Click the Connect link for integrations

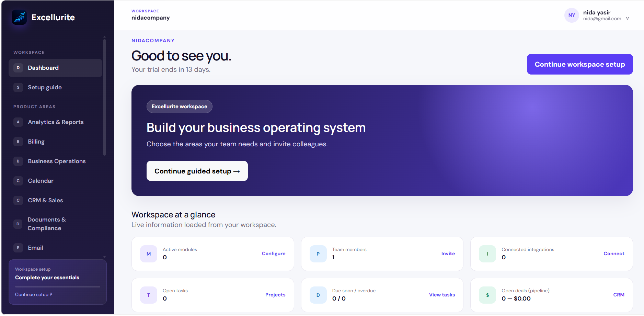pos(614,253)
